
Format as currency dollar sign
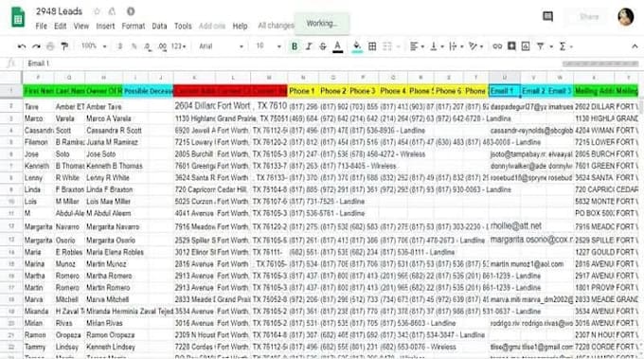120,46
